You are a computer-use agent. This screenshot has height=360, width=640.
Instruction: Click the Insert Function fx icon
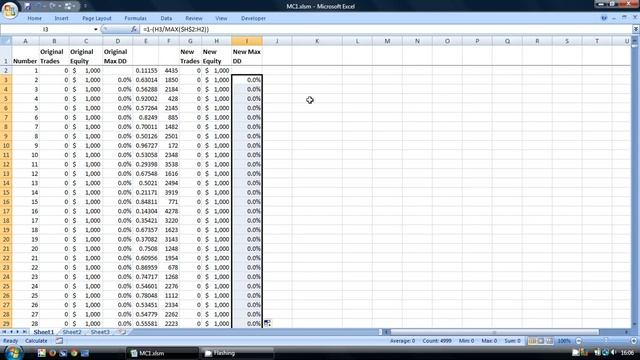[134, 29]
